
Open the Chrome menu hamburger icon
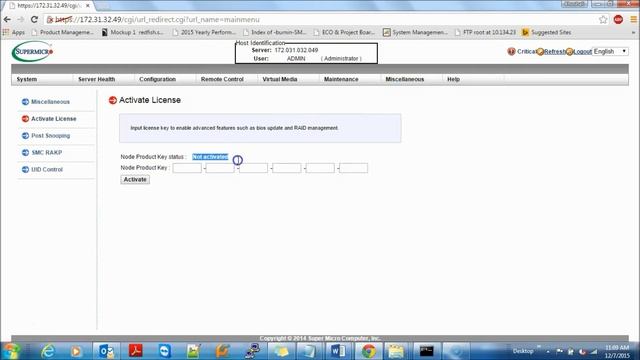633,20
